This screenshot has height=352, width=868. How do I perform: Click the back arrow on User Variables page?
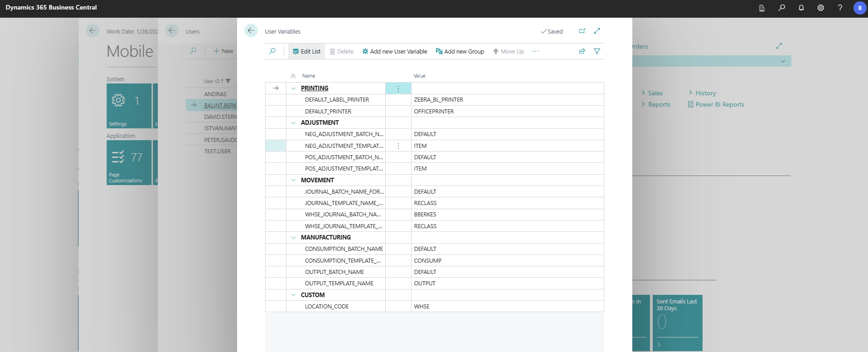pos(251,30)
